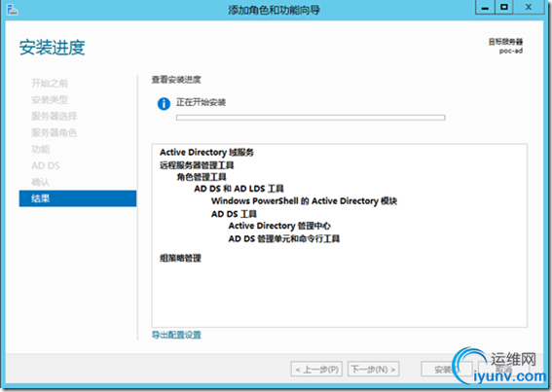The width and height of the screenshot is (552, 392).
Task: Close the wizard window
Action: pyautogui.click(x=529, y=7)
